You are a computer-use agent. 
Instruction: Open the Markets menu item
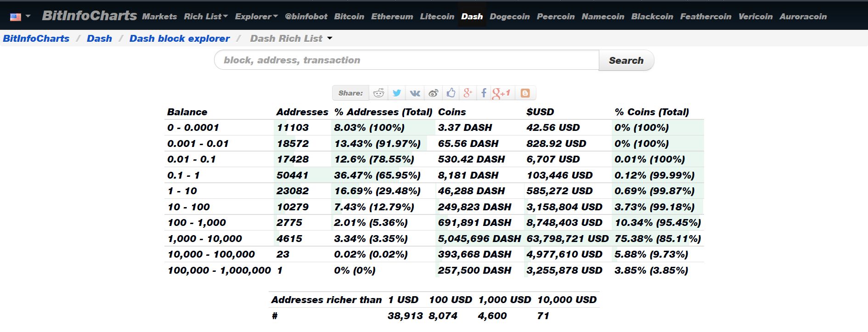click(159, 17)
